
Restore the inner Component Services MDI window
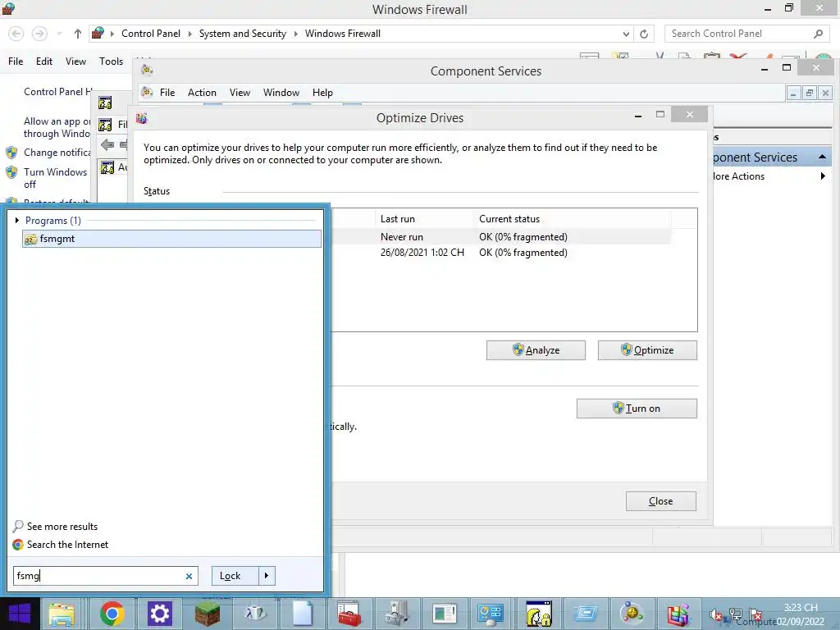click(810, 93)
